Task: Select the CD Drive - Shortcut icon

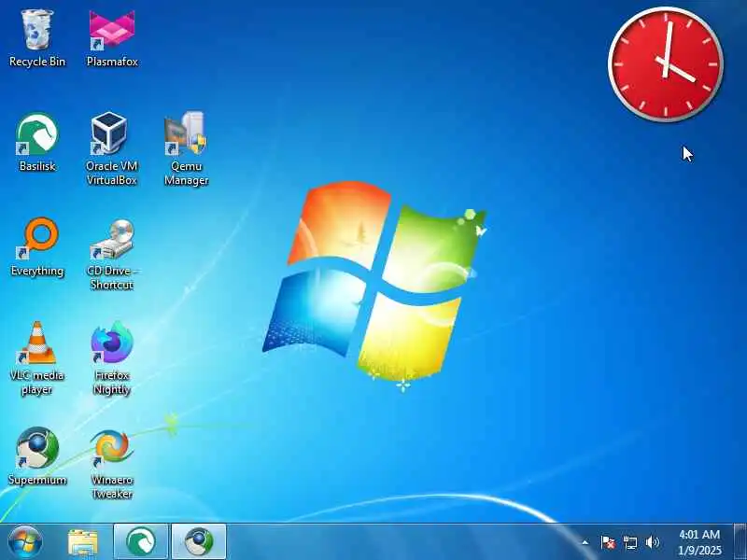Action: [112, 253]
